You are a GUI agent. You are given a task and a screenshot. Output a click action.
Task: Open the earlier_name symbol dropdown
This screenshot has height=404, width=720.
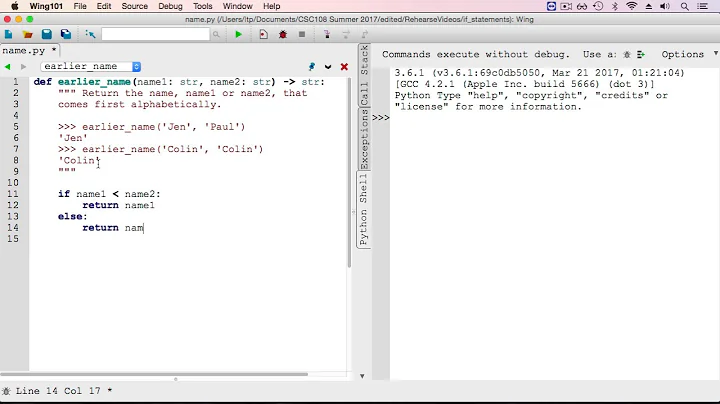[x=90, y=67]
